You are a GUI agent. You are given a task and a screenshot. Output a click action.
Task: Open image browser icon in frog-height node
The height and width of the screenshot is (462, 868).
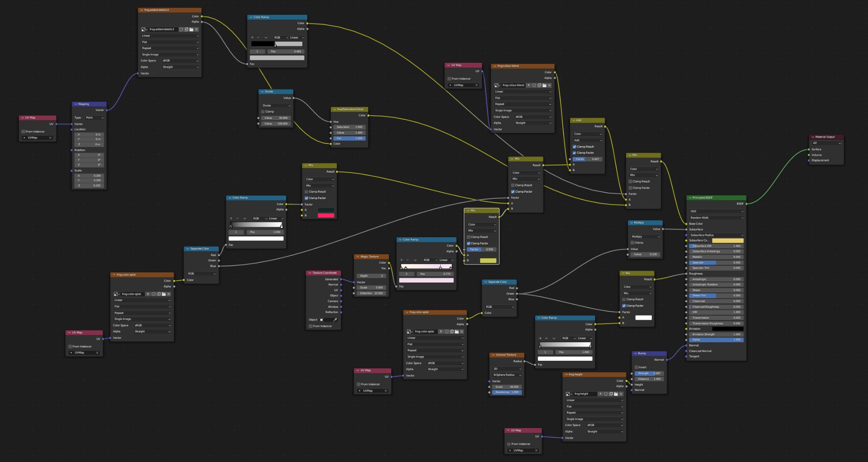coord(568,394)
